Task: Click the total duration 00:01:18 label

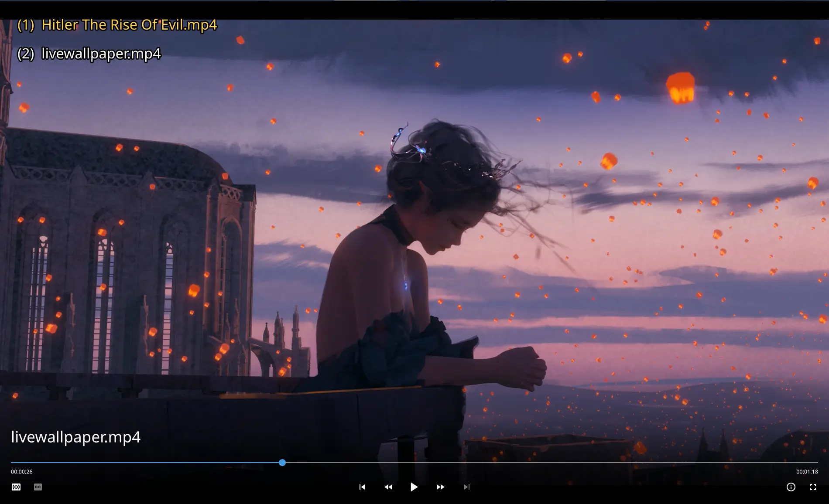Action: tap(807, 472)
